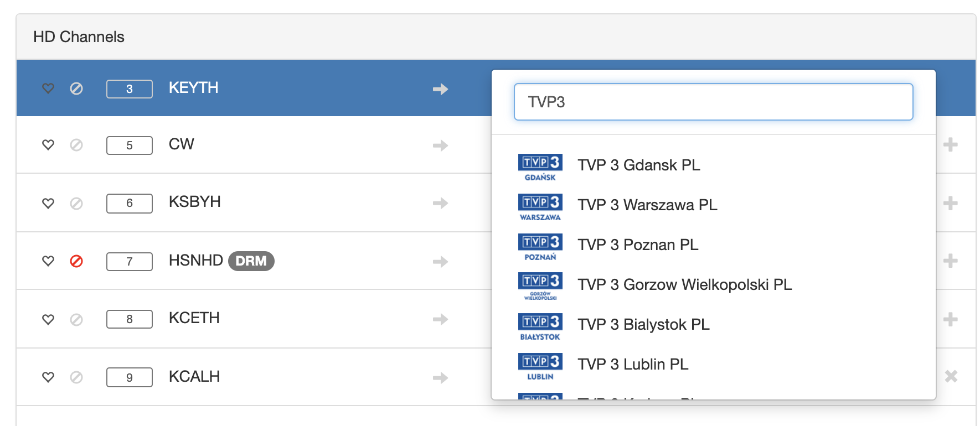The width and height of the screenshot is (980, 426).
Task: Remove mapping with X on KCALH row
Action: coord(951,376)
